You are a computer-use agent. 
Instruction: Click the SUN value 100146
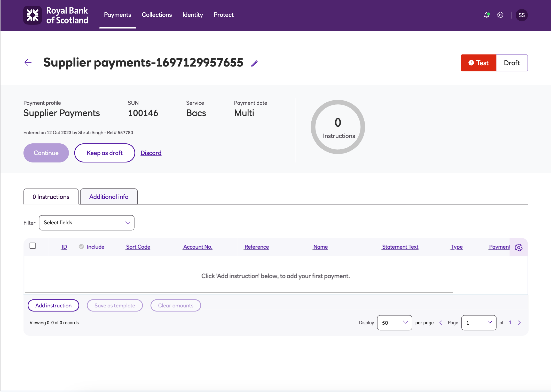pos(143,113)
